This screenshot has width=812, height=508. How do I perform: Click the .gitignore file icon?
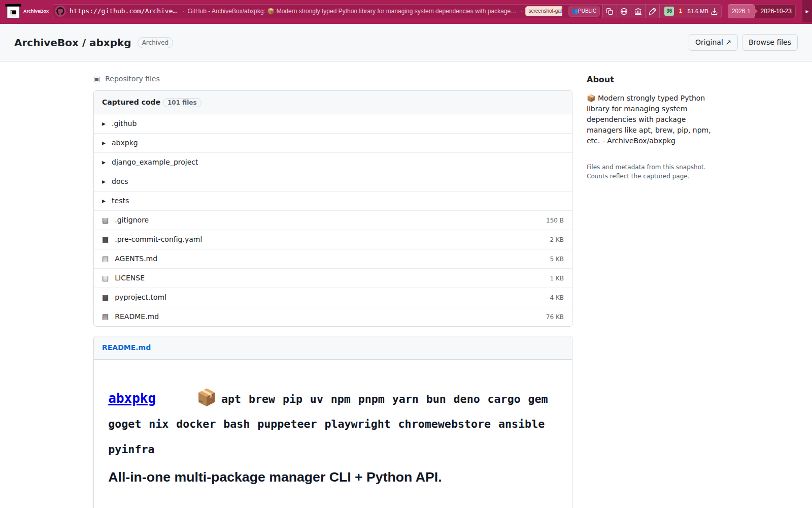106,220
